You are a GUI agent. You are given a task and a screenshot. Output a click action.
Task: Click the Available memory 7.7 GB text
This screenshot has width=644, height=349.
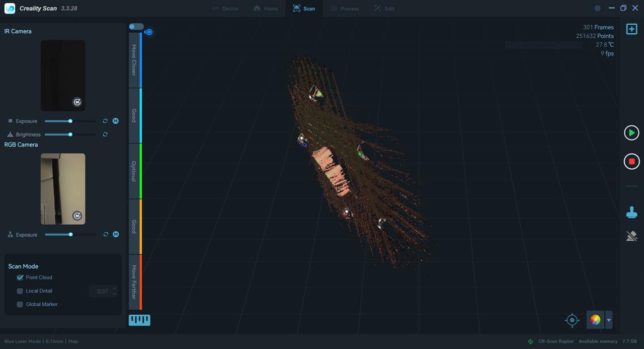(x=607, y=341)
